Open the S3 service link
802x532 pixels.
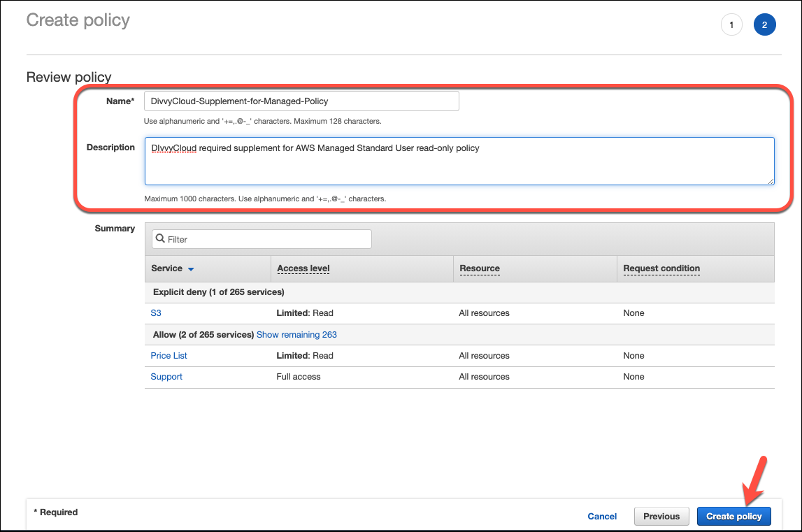point(156,312)
